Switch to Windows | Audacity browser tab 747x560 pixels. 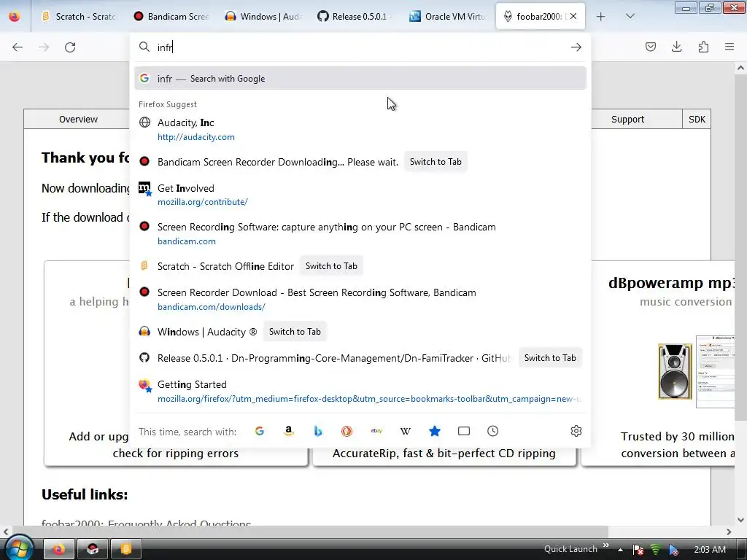coord(264,17)
